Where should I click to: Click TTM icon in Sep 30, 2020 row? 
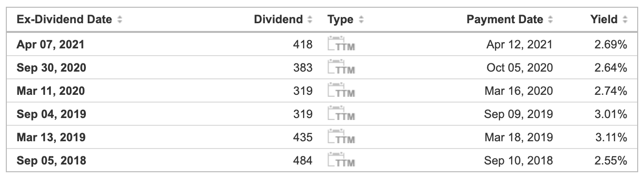[341, 67]
